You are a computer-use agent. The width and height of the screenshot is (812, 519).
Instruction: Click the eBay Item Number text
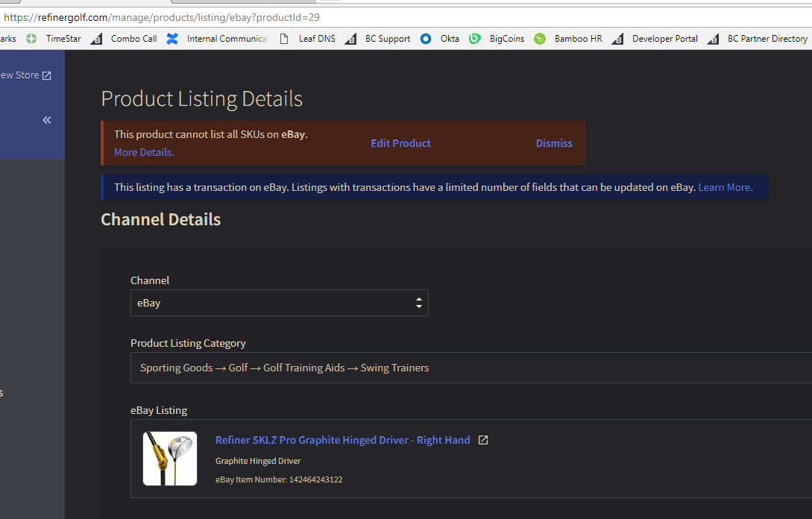point(279,479)
